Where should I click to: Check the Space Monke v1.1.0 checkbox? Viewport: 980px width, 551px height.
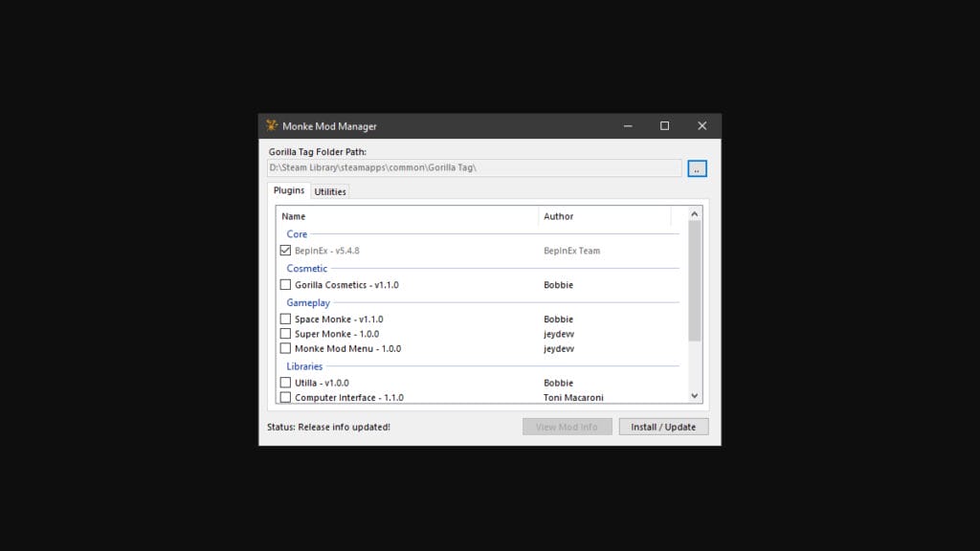tap(285, 319)
